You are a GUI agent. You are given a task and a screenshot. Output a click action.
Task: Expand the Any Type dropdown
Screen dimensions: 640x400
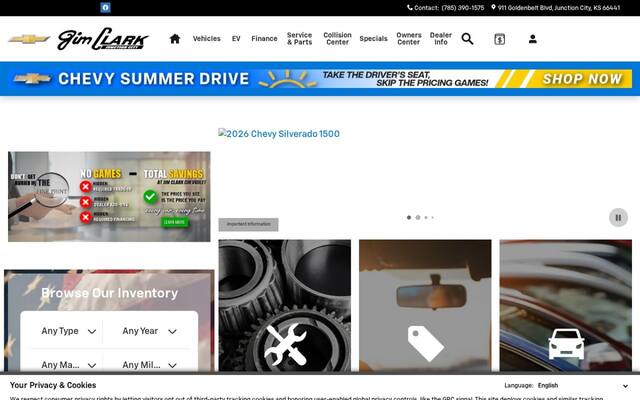point(68,331)
